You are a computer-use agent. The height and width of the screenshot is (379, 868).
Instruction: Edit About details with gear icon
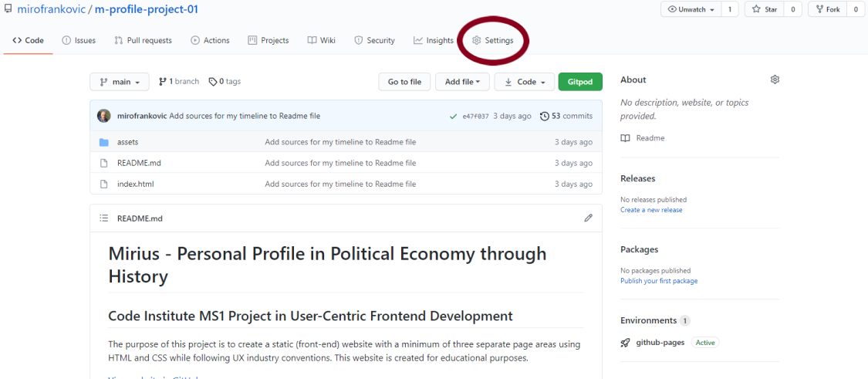tap(775, 80)
